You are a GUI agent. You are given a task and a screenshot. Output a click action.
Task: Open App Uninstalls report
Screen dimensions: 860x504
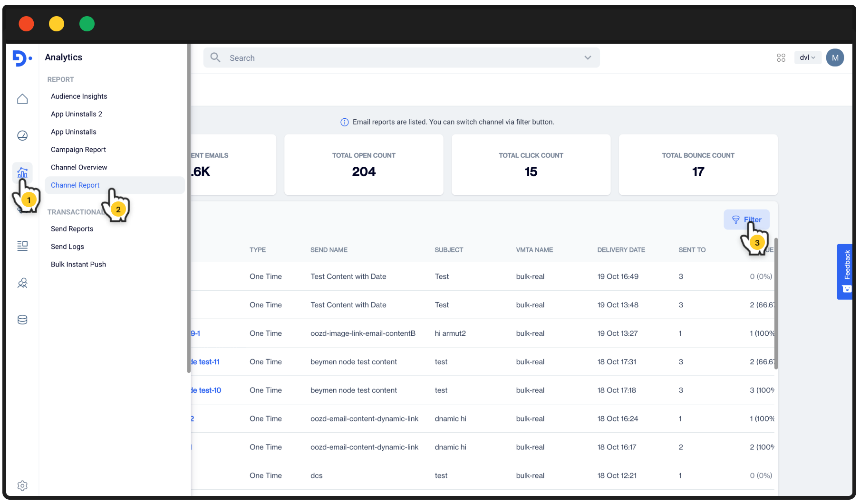coord(74,132)
